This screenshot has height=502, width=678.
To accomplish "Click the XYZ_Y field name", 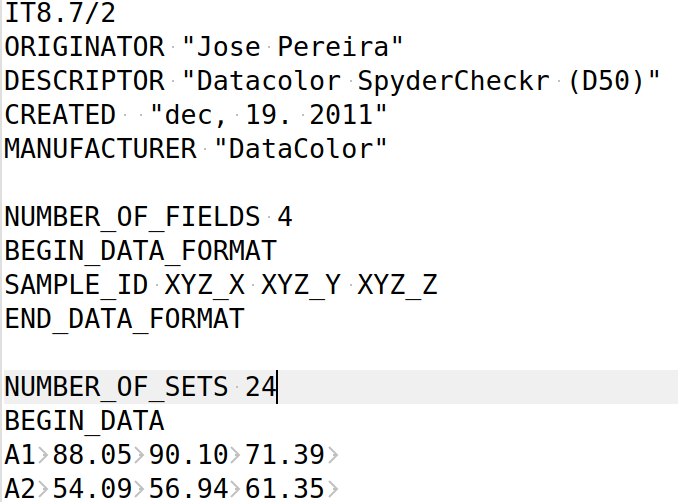I will tap(301, 285).
